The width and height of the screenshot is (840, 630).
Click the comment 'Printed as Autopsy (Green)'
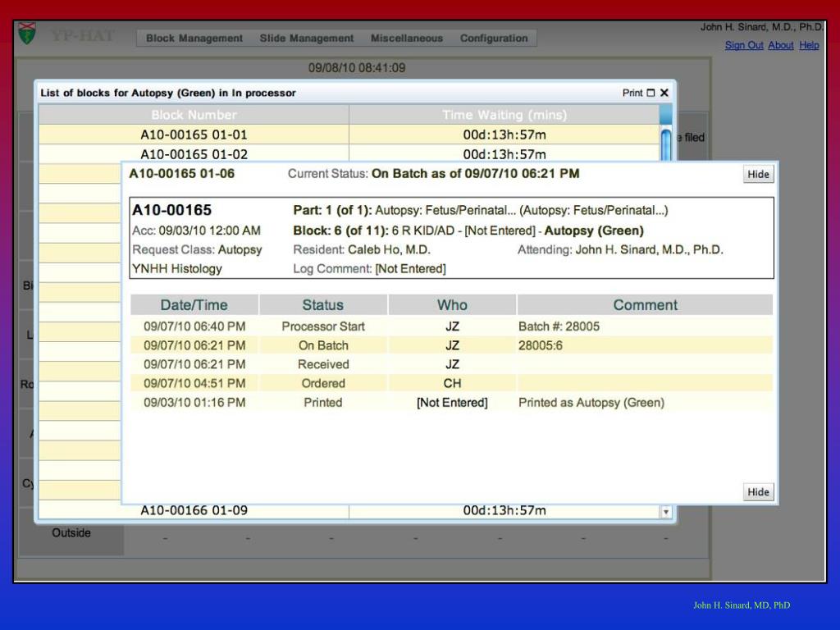[591, 402]
